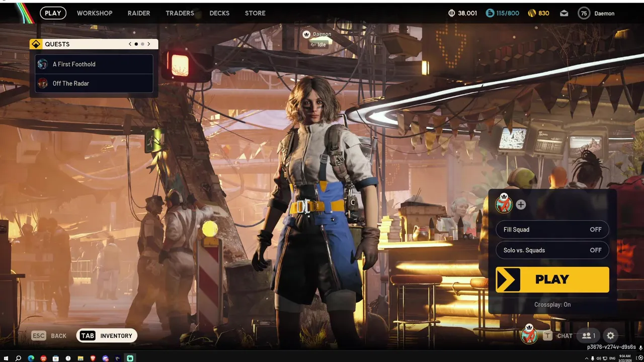Click the 38,001 coin currency icon

451,13
